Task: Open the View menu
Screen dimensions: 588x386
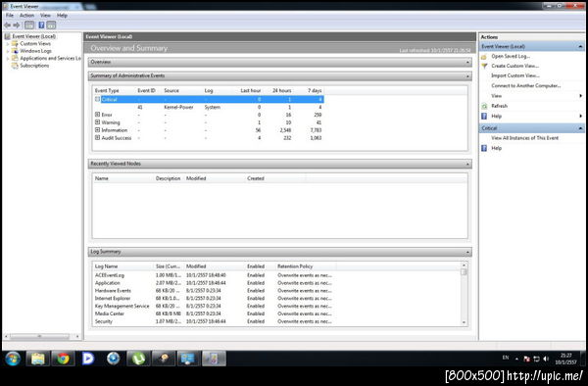Action: click(x=45, y=16)
